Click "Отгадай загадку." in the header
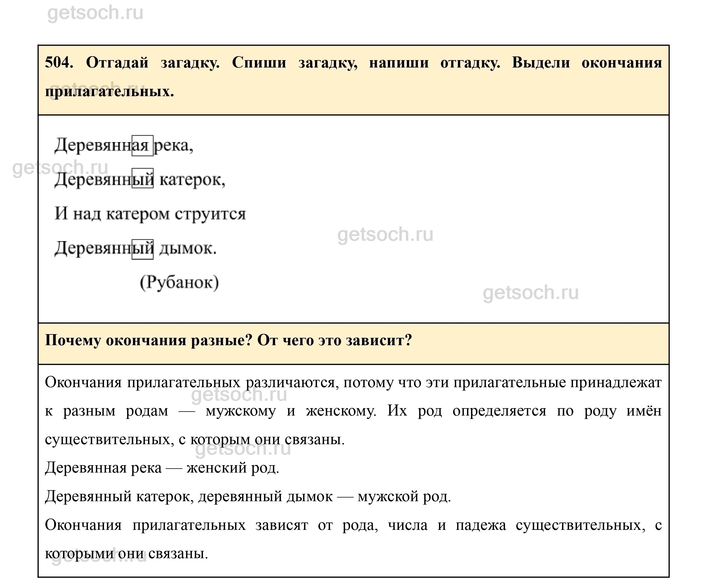Viewport: 704px width, 588px height. pyautogui.click(x=153, y=63)
